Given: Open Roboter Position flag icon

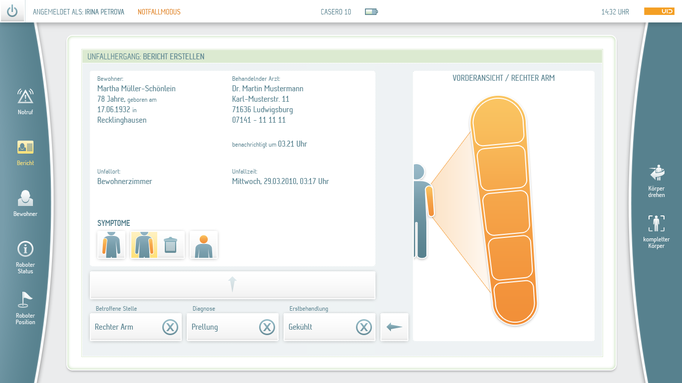Looking at the screenshot, I should coord(25,308).
